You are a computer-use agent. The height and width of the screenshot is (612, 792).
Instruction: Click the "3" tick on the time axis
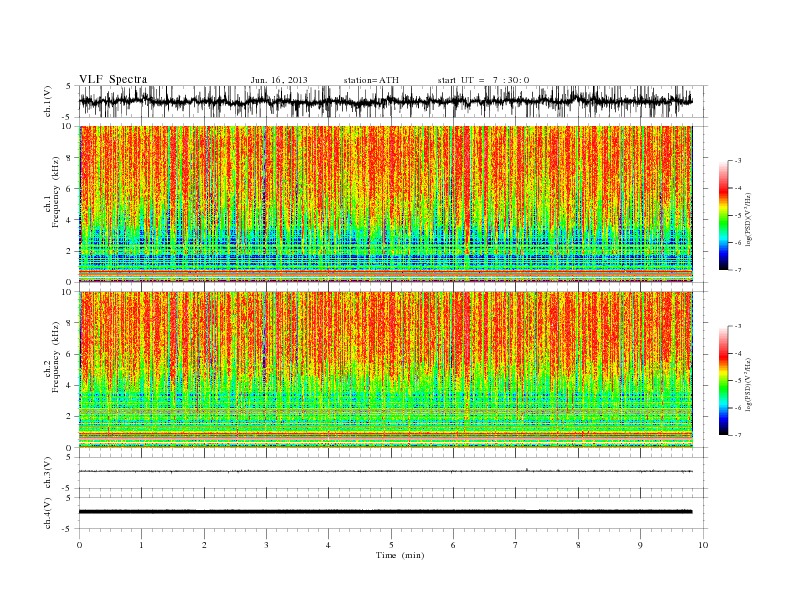tap(266, 545)
